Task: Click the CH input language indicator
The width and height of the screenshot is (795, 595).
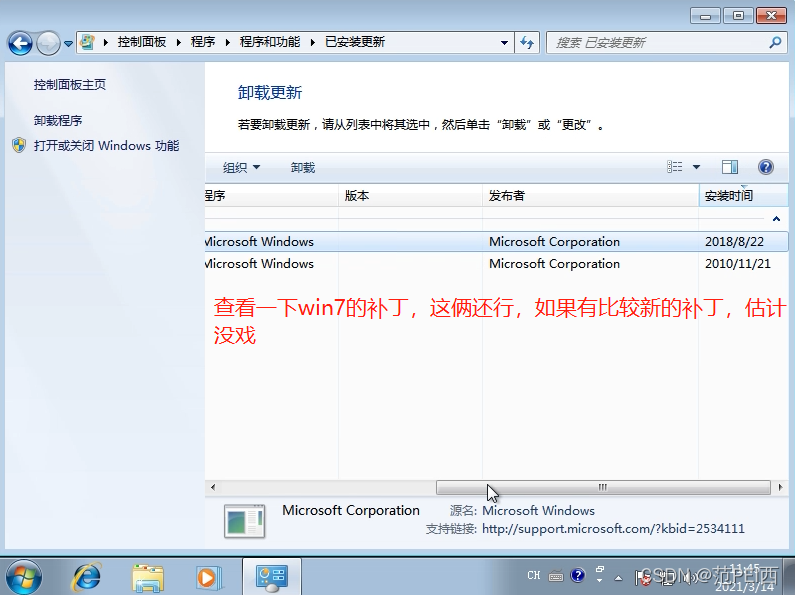Action: point(533,575)
